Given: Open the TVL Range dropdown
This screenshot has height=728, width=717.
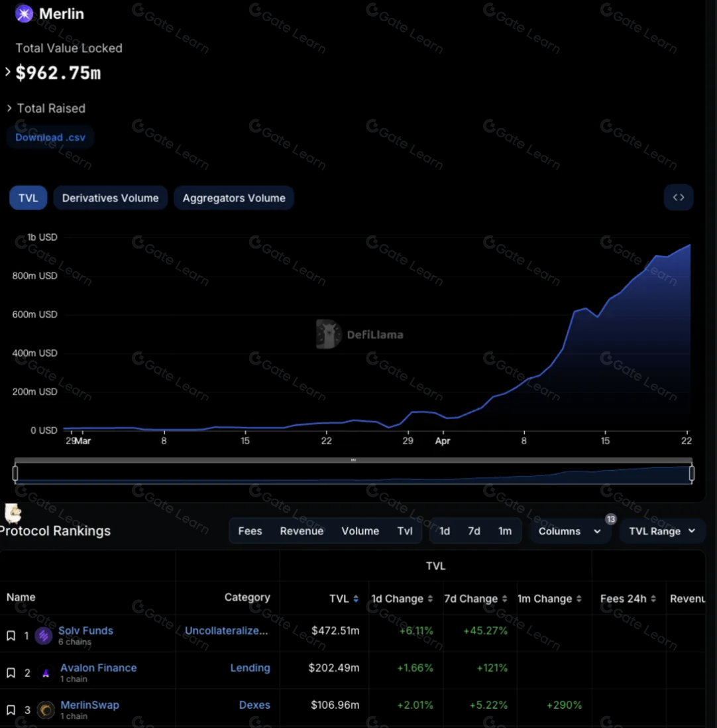Looking at the screenshot, I should point(662,531).
